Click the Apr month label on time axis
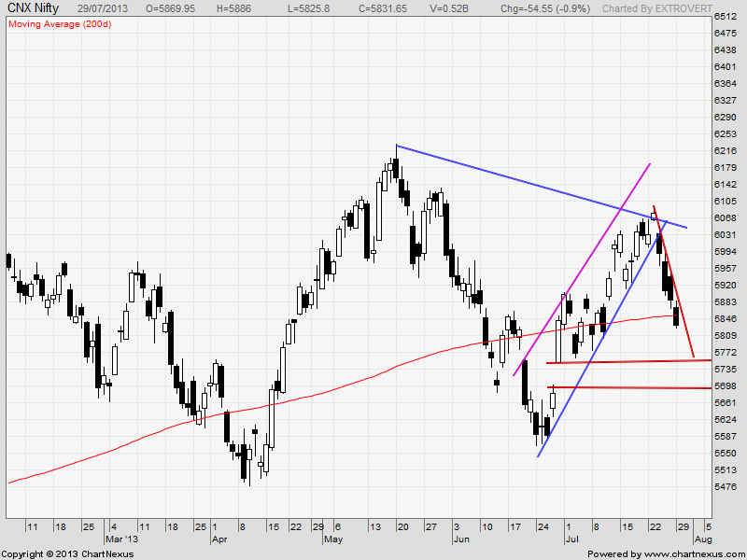The image size is (747, 560). (x=220, y=539)
